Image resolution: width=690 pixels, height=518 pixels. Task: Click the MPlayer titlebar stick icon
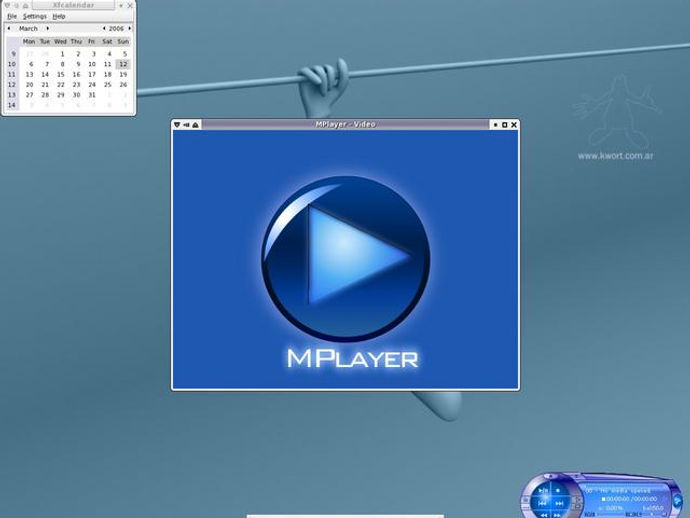[186, 125]
